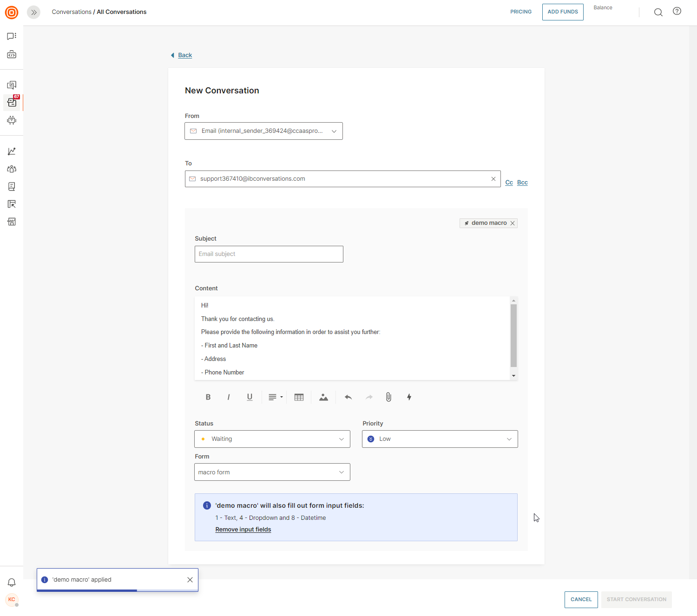Screen dimensions: 697x616
Task: Toggle bold formatting in editor toolbar
Action: (208, 397)
